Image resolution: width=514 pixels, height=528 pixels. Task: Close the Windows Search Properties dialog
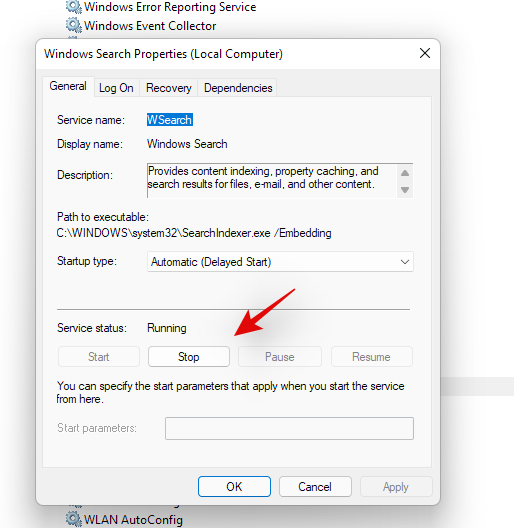pyautogui.click(x=425, y=53)
